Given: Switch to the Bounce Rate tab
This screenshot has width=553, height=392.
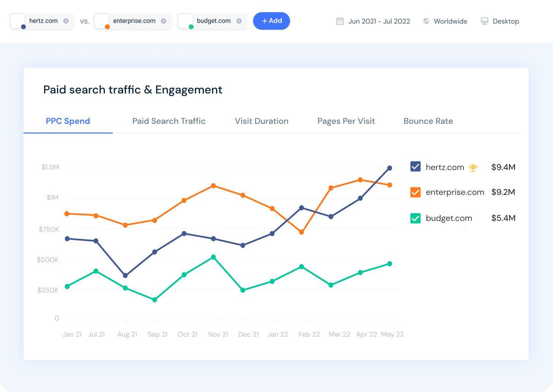Looking at the screenshot, I should [x=428, y=121].
